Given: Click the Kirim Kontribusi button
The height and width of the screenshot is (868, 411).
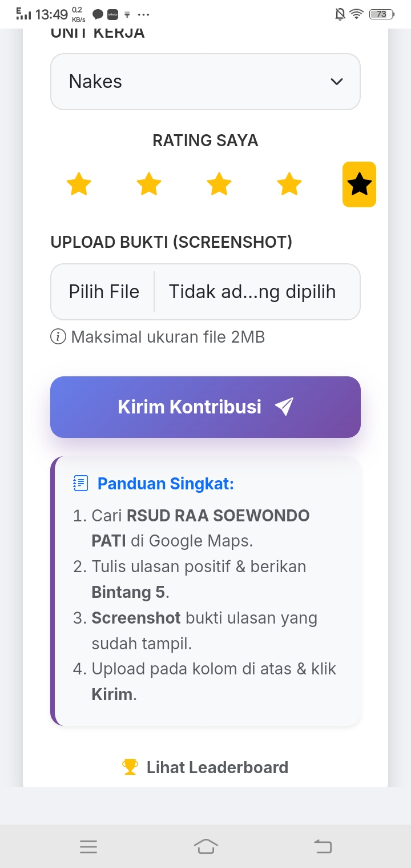Looking at the screenshot, I should 205,407.
